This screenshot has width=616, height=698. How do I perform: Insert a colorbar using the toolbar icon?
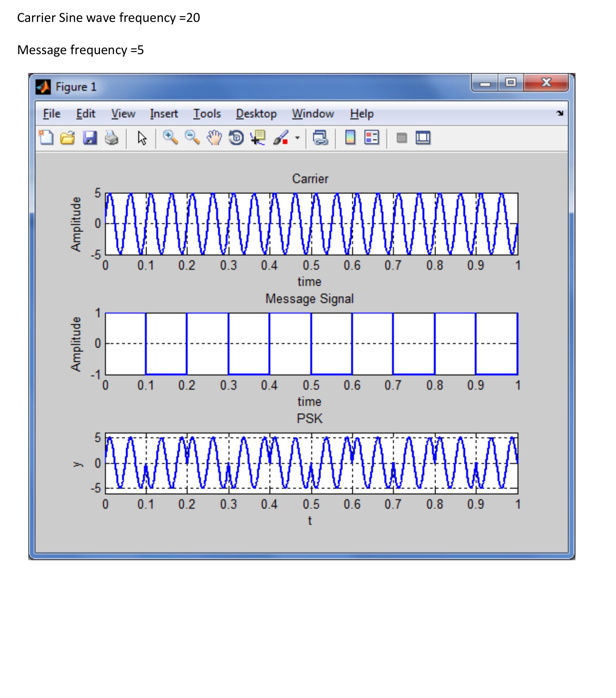[x=350, y=138]
